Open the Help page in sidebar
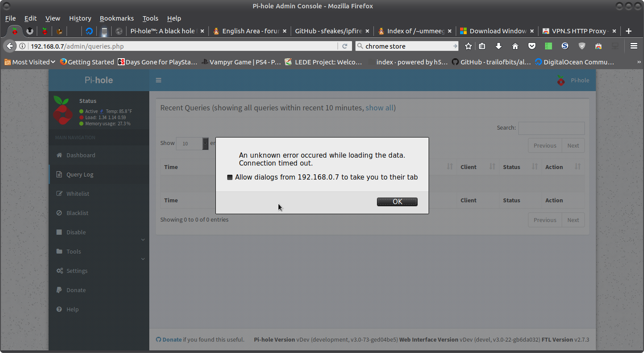 (x=73, y=309)
